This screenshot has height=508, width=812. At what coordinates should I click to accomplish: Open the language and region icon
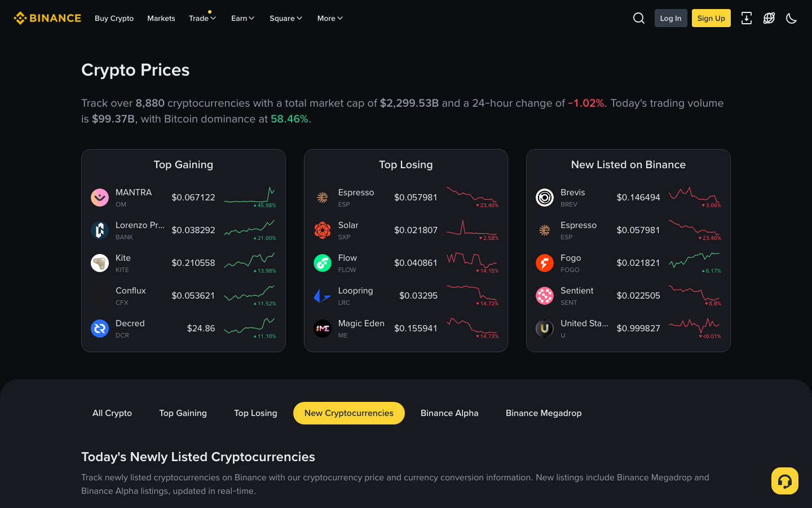point(769,18)
